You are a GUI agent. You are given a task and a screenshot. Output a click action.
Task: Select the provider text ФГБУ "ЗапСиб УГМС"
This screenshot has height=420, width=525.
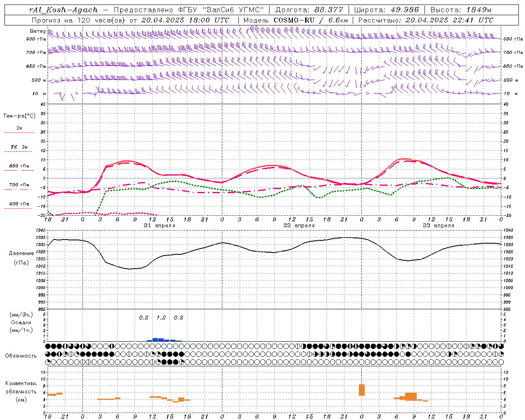coord(221,10)
